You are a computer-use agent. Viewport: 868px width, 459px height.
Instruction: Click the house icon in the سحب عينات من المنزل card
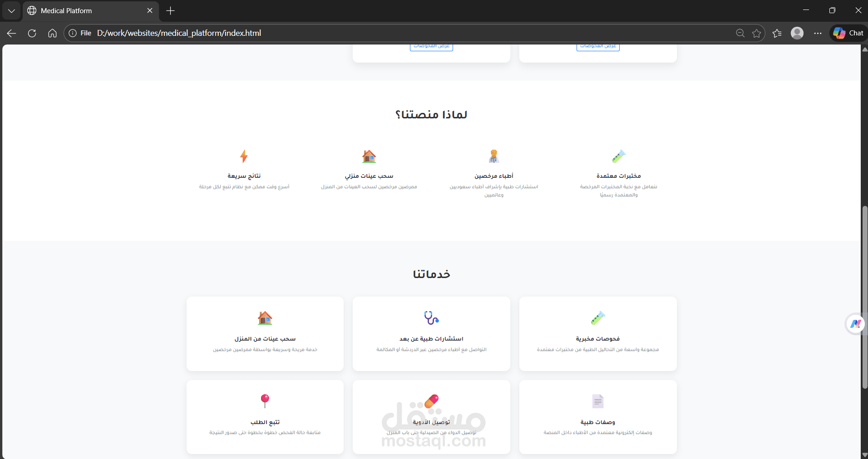tap(265, 317)
